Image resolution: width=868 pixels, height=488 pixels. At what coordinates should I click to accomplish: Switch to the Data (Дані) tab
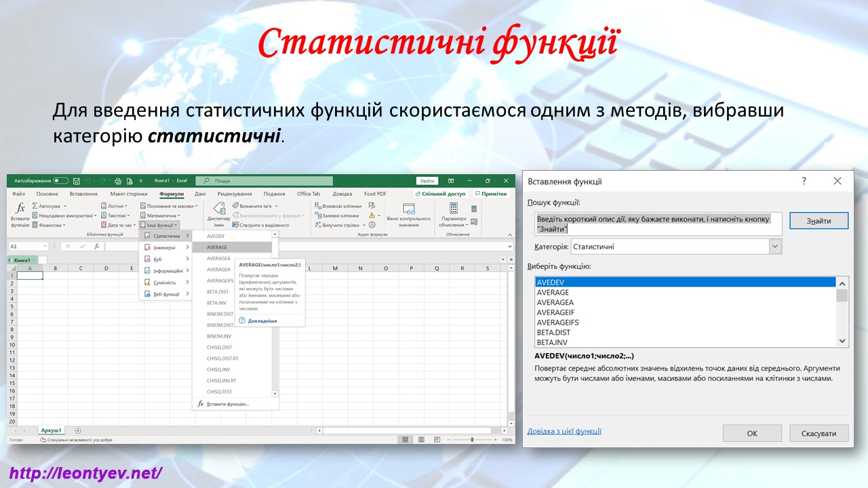pyautogui.click(x=200, y=194)
